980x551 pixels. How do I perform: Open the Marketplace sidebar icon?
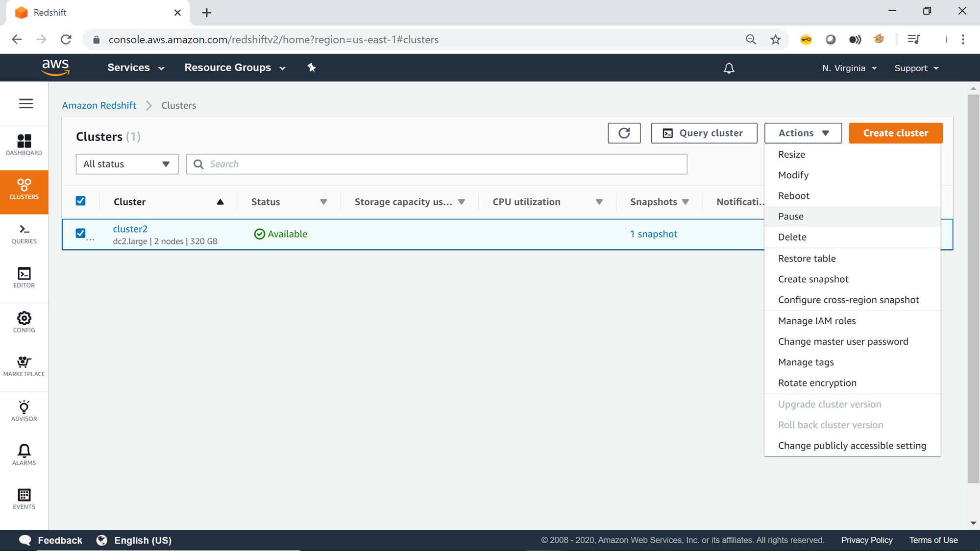(x=24, y=366)
